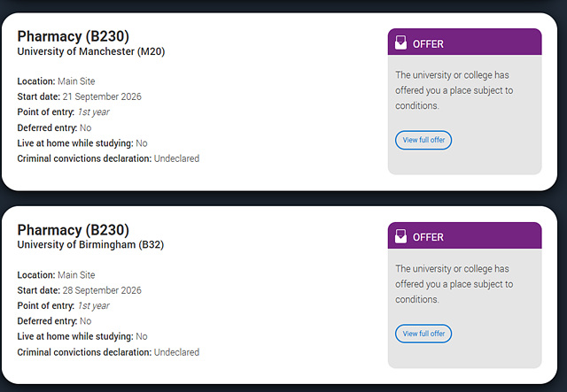The width and height of the screenshot is (567, 392).
Task: Click the offer icon on the Birmingham card
Action: pyautogui.click(x=400, y=236)
